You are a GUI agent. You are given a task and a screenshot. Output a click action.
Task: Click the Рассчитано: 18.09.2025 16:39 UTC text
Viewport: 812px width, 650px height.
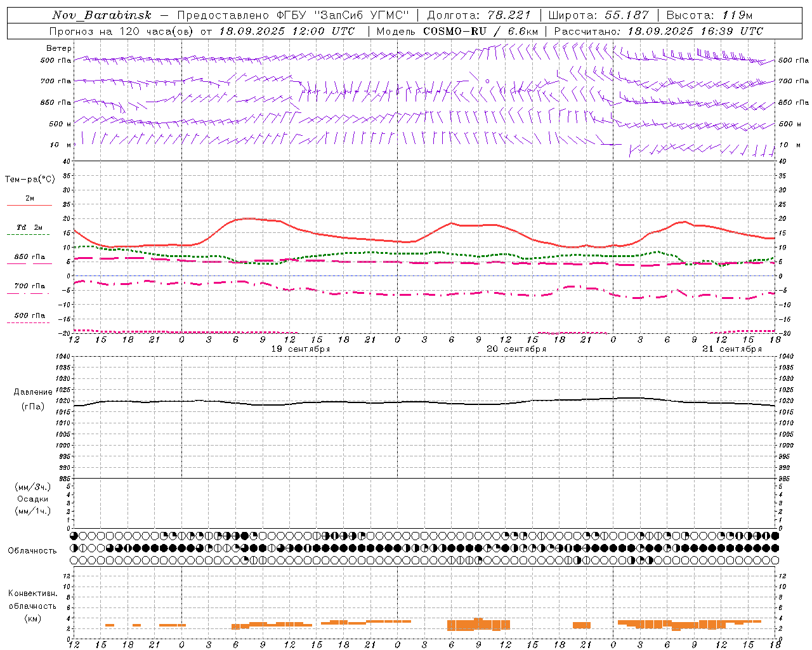[658, 31]
